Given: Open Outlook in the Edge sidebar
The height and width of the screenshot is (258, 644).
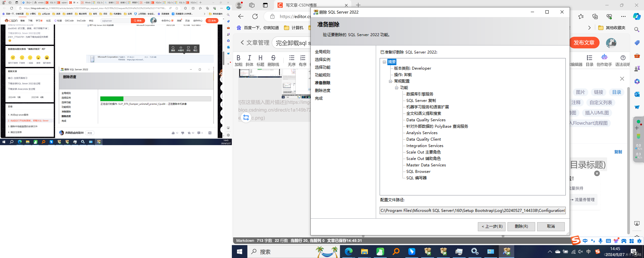Looking at the screenshot, I should [x=637, y=94].
